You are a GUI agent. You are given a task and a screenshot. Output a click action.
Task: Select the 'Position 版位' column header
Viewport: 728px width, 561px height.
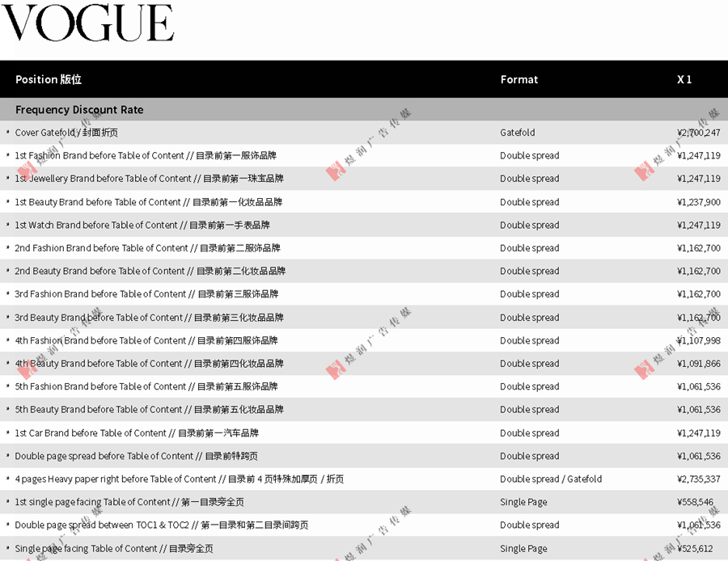(x=49, y=79)
